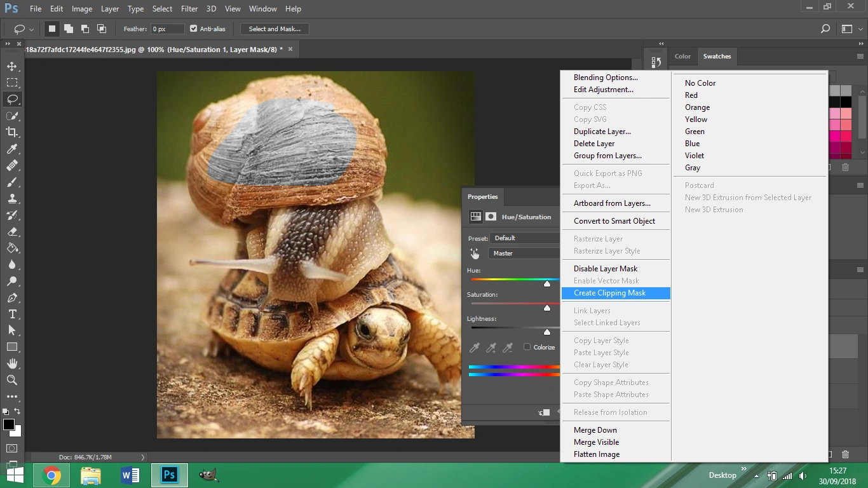Switch to the Color panel tab

click(682, 57)
